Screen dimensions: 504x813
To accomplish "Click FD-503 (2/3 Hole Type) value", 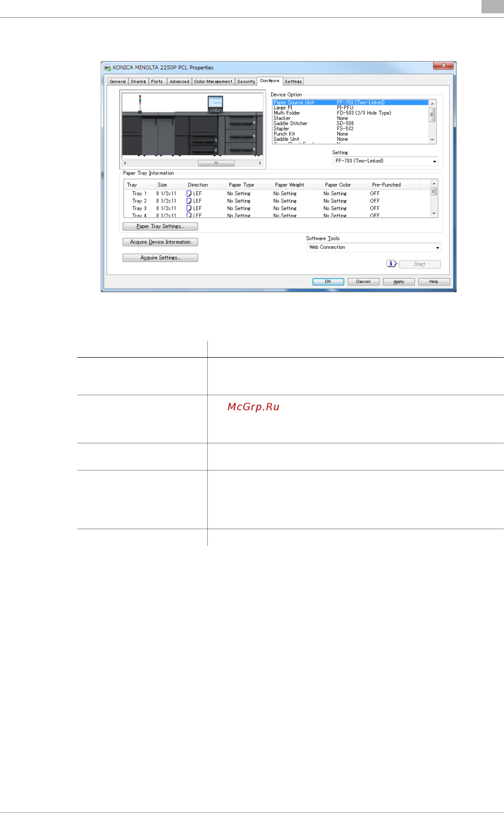I will 364,113.
